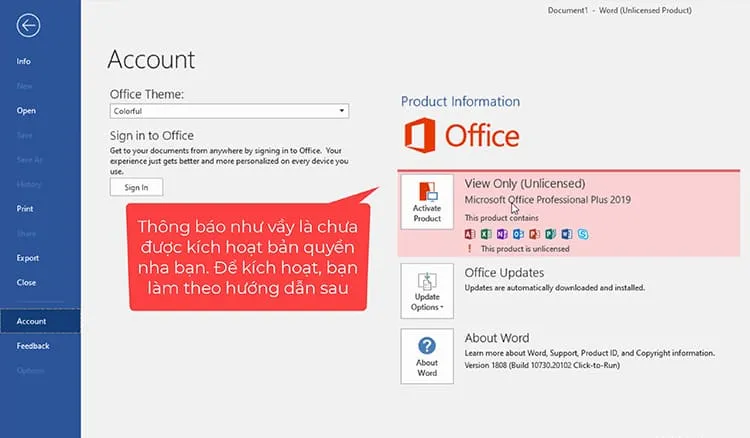The height and width of the screenshot is (438, 750).
Task: Click the Office Updates heading
Action: pos(504,273)
